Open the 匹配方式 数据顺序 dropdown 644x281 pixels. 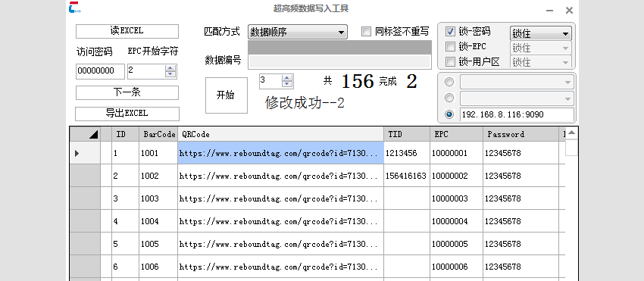298,32
